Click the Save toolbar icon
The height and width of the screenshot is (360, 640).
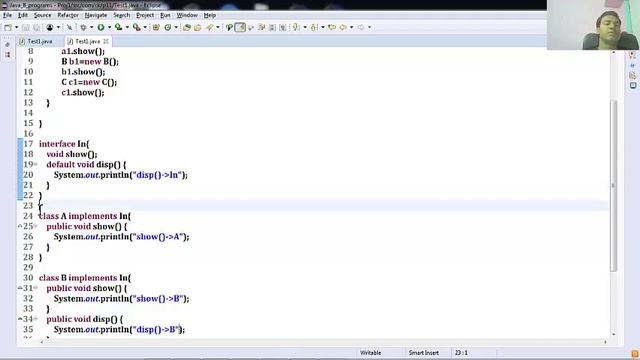click(x=25, y=27)
